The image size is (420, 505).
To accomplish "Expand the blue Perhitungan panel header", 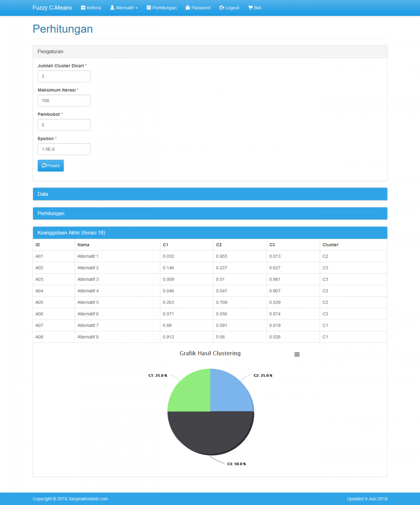I will pos(210,213).
